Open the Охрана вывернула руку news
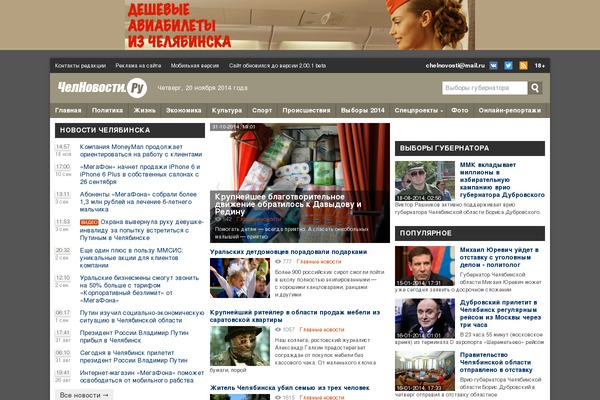This screenshot has height=400, width=600. (x=142, y=230)
